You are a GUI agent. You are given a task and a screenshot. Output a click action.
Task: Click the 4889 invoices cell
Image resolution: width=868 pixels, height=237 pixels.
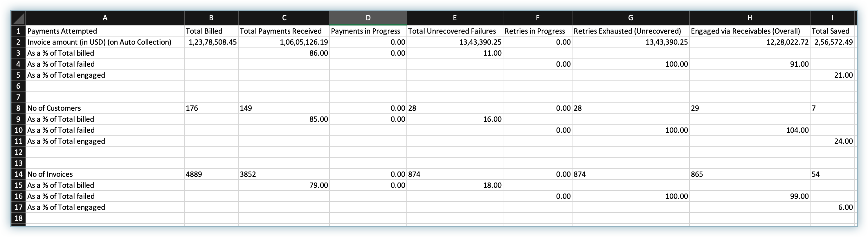pyautogui.click(x=211, y=174)
